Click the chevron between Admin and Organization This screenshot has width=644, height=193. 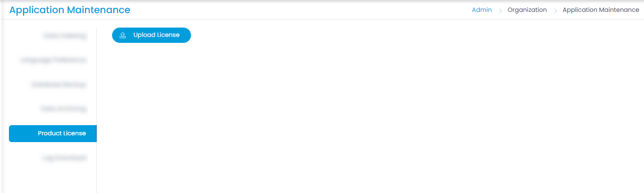pyautogui.click(x=501, y=10)
